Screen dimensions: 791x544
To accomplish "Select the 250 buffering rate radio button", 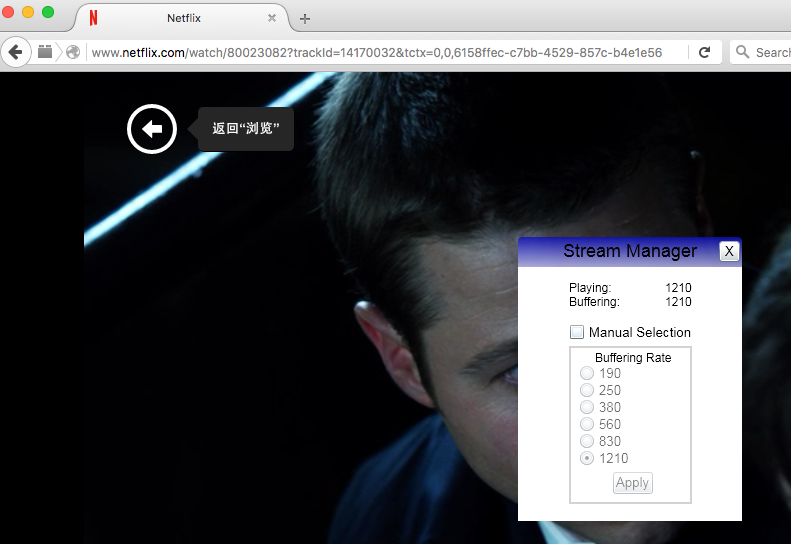I will point(587,390).
